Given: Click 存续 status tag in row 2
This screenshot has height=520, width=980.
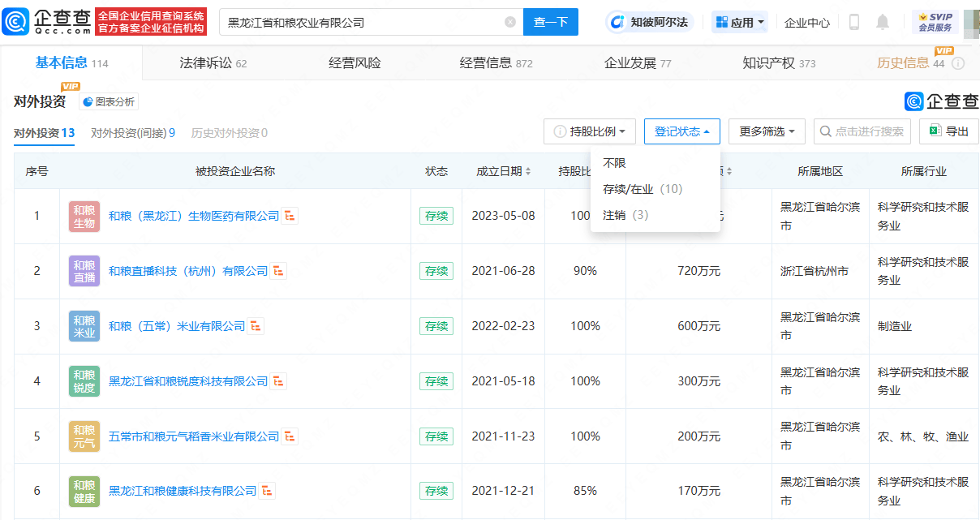Looking at the screenshot, I should click(436, 271).
